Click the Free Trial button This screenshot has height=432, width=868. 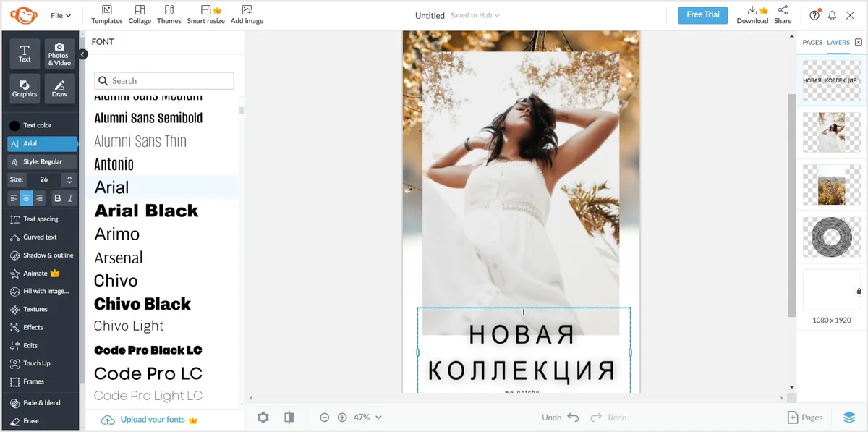point(702,15)
